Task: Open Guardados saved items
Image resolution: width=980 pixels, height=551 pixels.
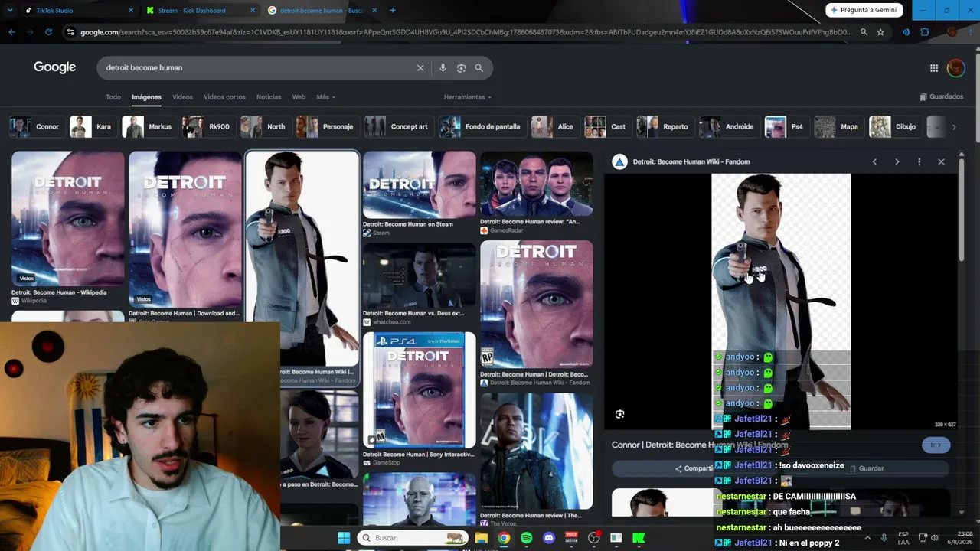Action: point(942,97)
